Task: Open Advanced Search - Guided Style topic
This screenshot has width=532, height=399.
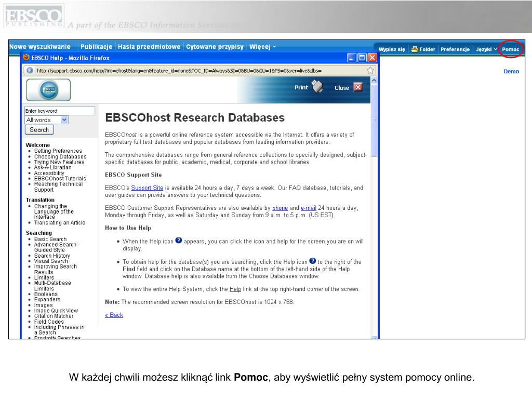Action: click(56, 247)
